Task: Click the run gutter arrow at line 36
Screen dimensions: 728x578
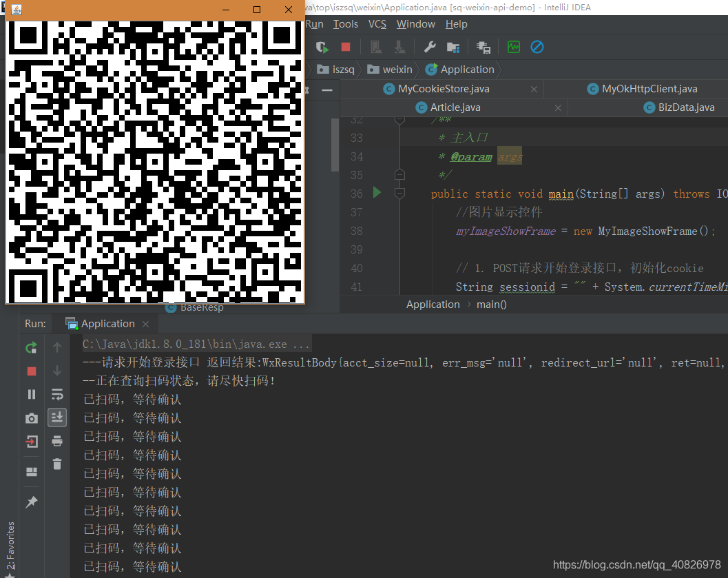Action: [x=377, y=192]
